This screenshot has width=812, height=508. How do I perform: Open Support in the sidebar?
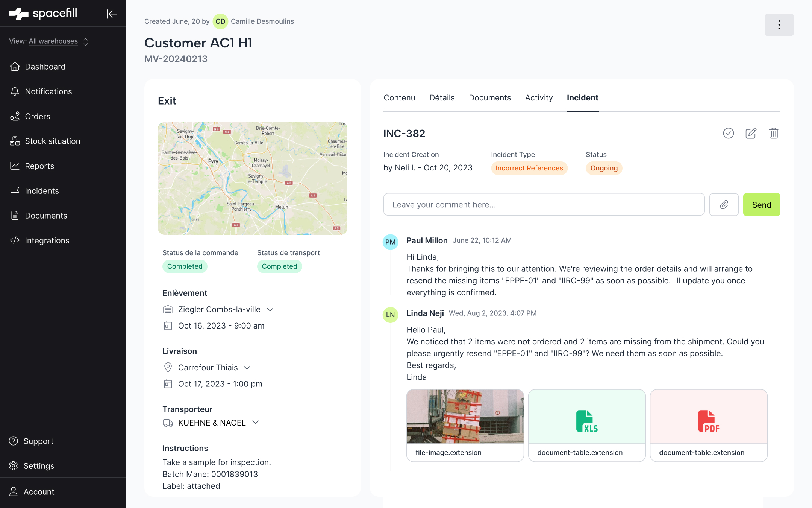click(38, 441)
